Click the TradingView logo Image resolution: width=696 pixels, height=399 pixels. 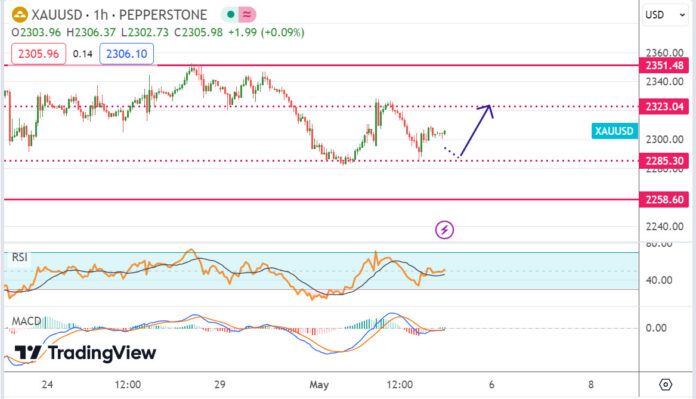pyautogui.click(x=85, y=353)
